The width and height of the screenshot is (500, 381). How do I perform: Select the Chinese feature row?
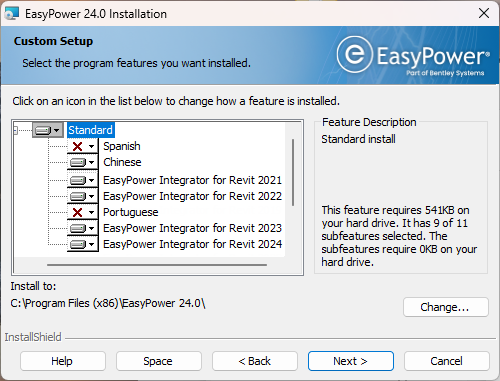(x=122, y=162)
